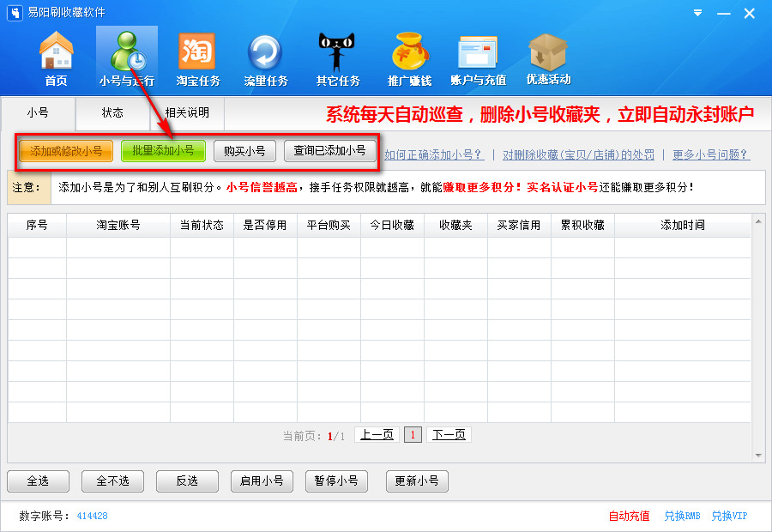
Task: Go to next page with 下一页
Action: 449,434
